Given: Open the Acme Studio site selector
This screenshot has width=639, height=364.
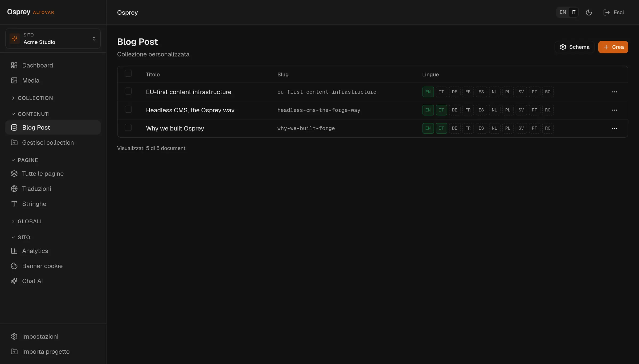Looking at the screenshot, I should (x=53, y=39).
